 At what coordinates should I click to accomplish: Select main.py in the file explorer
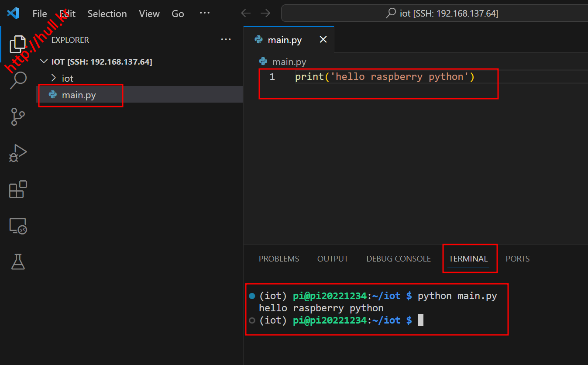pyautogui.click(x=79, y=95)
